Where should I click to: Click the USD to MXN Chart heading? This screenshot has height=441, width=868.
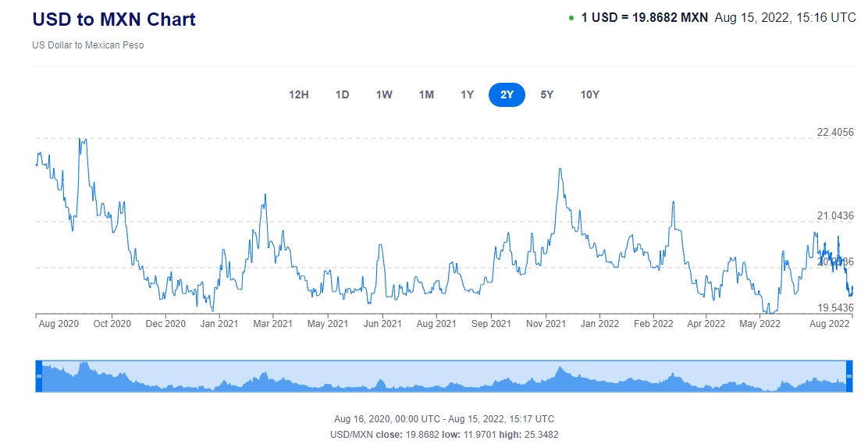coord(114,20)
